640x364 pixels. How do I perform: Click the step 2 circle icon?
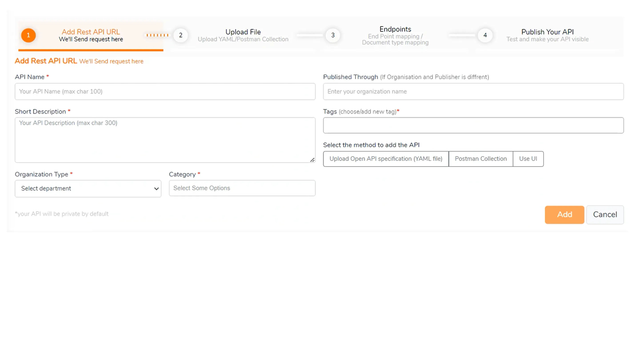click(180, 35)
